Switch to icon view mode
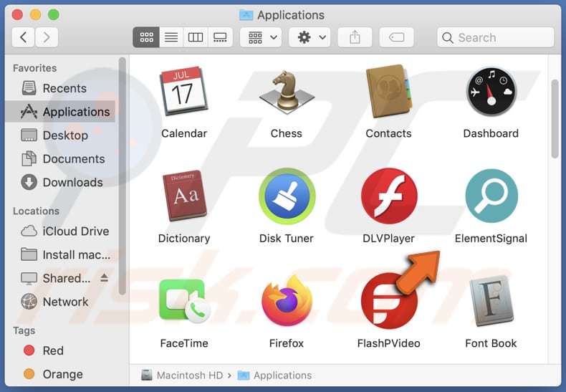 pos(146,37)
